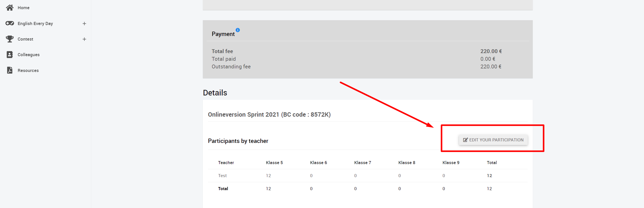Click the Teacher column header
Viewport: 644px width, 208px height.
pyautogui.click(x=226, y=163)
